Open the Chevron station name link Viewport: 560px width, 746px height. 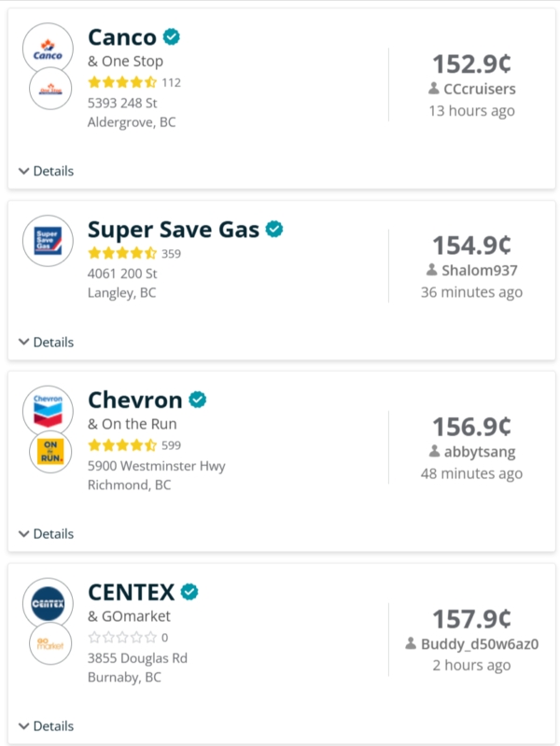tap(135, 400)
